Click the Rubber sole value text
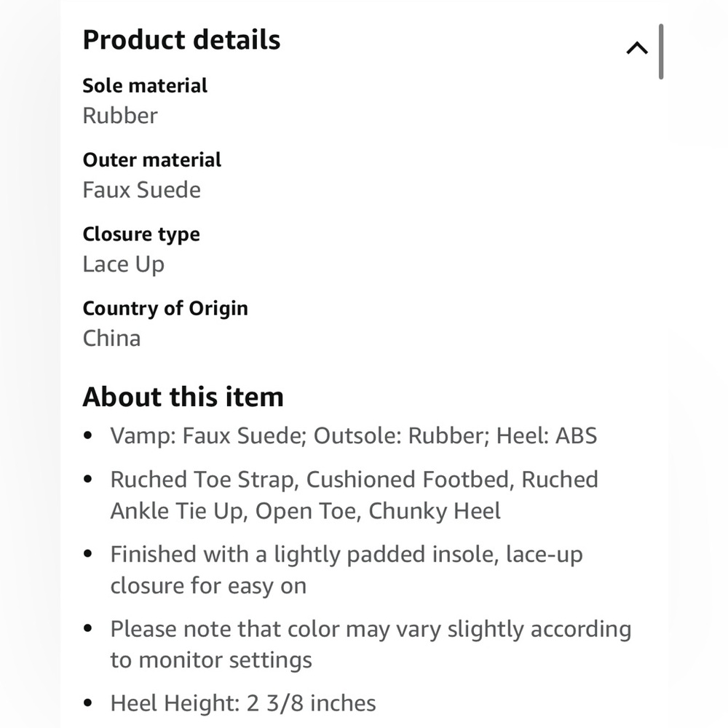The width and height of the screenshot is (728, 728). tap(120, 116)
